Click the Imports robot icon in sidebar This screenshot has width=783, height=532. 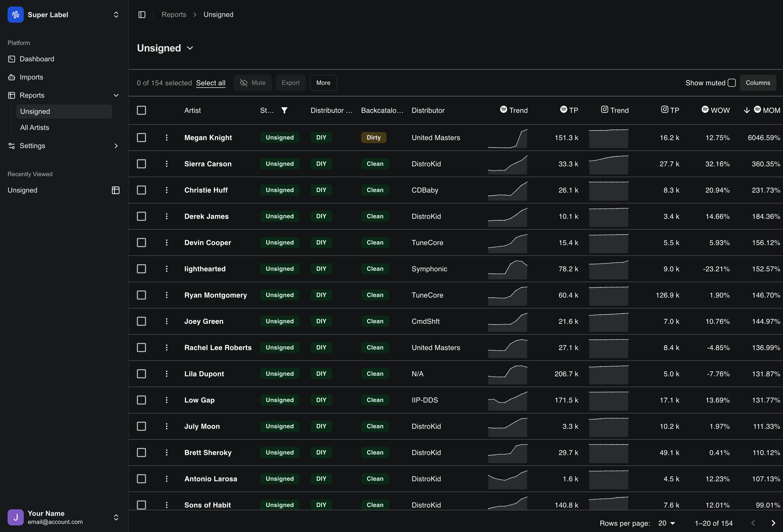click(11, 77)
